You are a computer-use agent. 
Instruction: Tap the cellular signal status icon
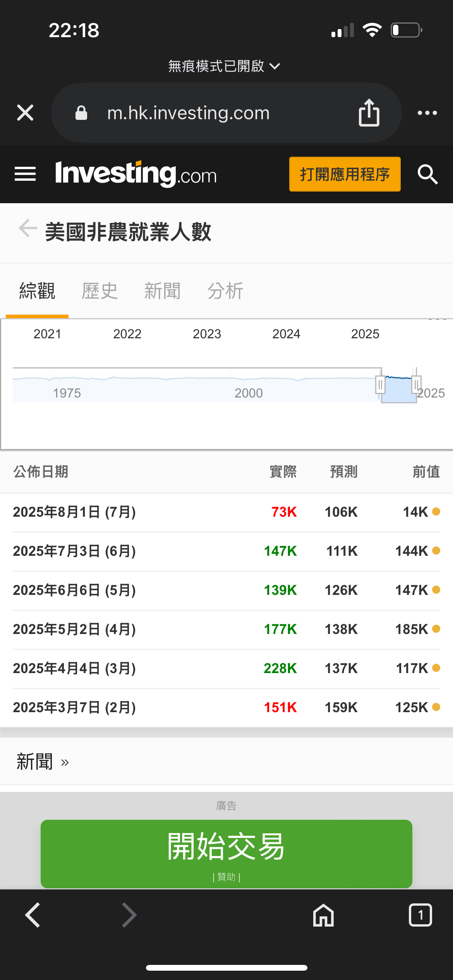343,30
